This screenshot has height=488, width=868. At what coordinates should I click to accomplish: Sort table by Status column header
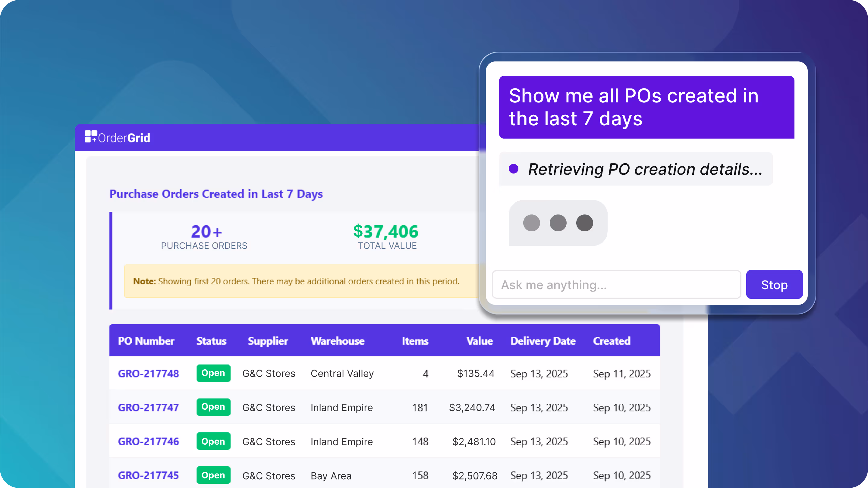(211, 341)
